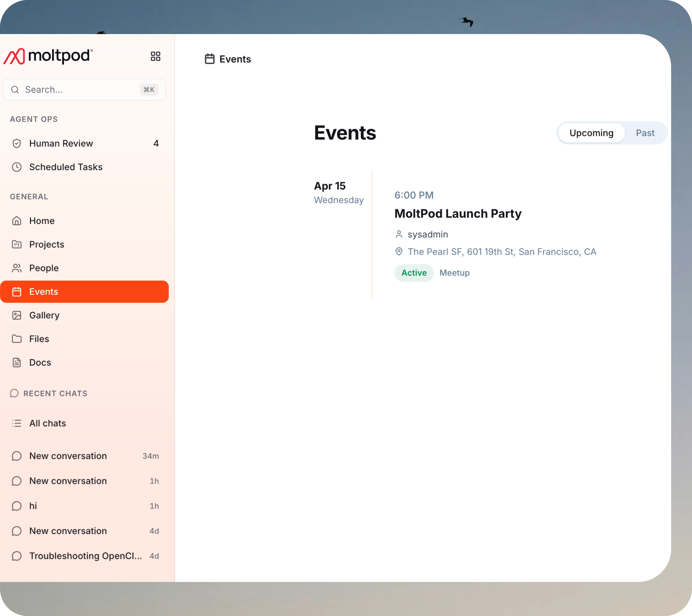This screenshot has width=692, height=616.
Task: Open Human Review
Action: pyautogui.click(x=84, y=144)
